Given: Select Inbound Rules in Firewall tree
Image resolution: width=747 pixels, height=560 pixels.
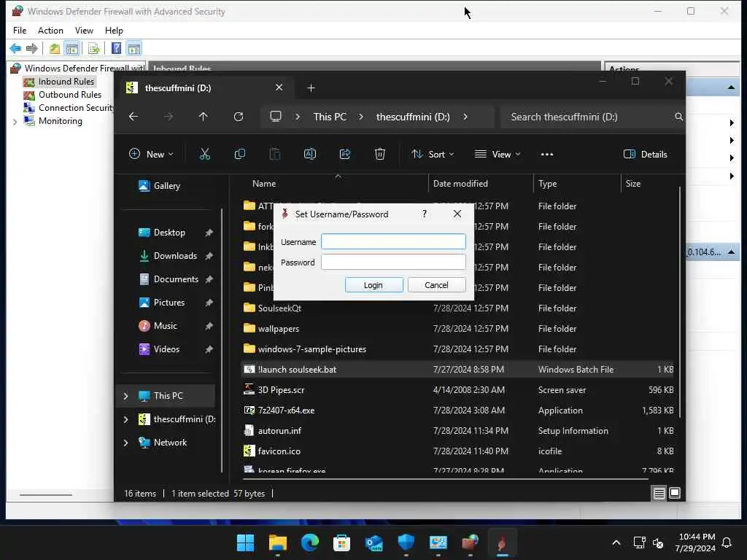Looking at the screenshot, I should point(59,82).
